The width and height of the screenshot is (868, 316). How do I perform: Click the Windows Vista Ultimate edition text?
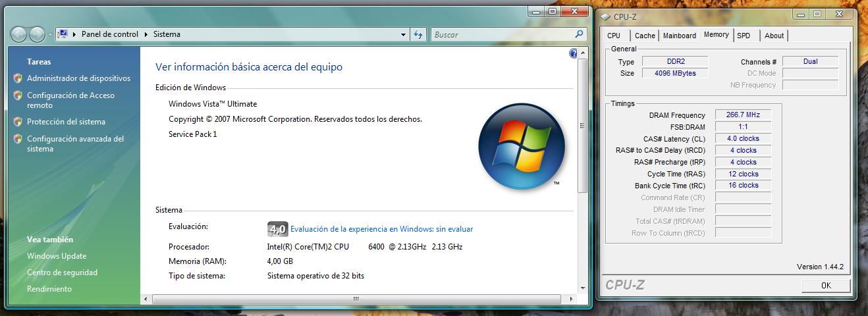(x=213, y=104)
